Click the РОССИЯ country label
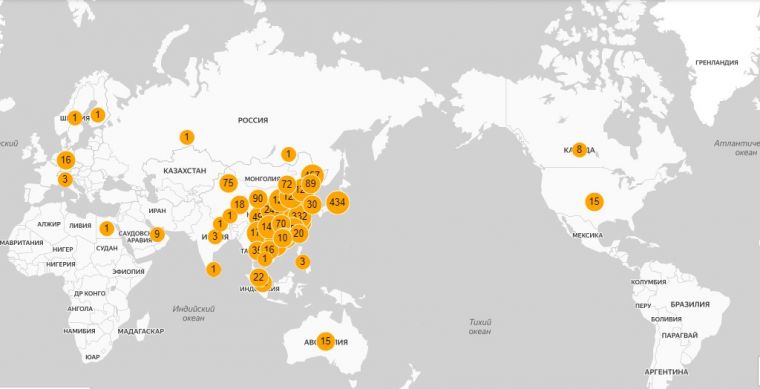The width and height of the screenshot is (760, 389). click(x=253, y=120)
